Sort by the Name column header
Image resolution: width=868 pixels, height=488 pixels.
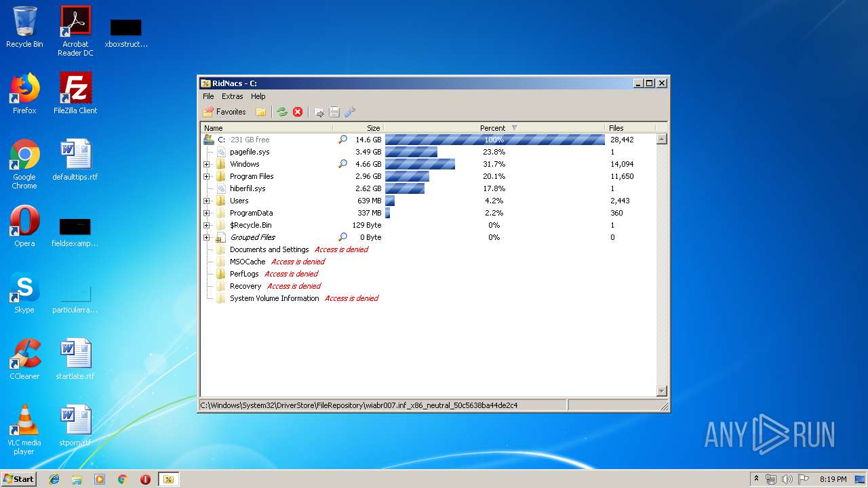coord(267,128)
